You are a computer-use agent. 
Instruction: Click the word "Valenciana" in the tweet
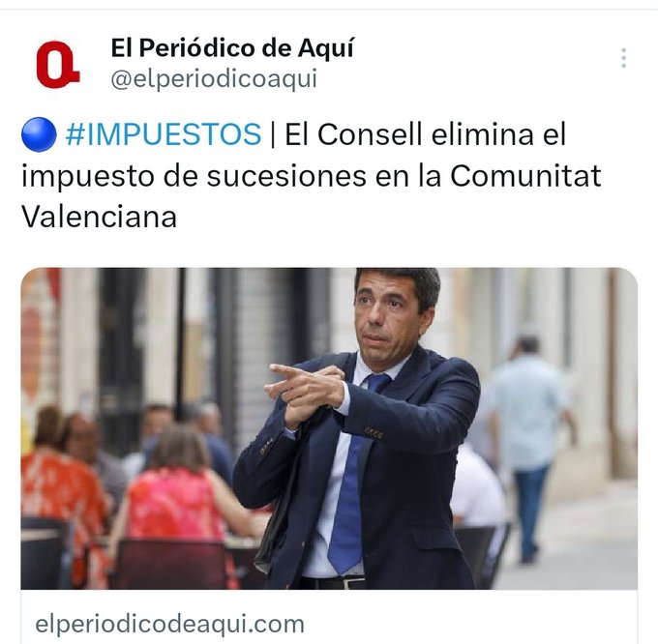pos(99,217)
